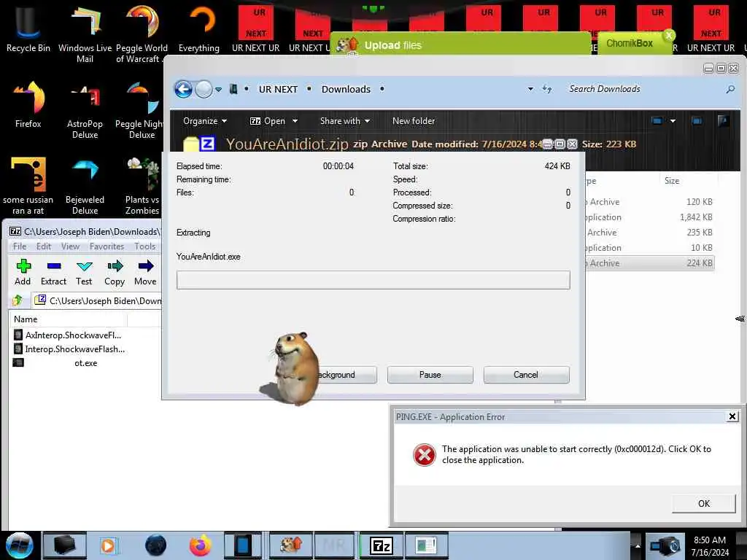Screen dimensions: 747x560
Task: Open AstroPop Deluxe desktop icon
Action: coord(85,111)
